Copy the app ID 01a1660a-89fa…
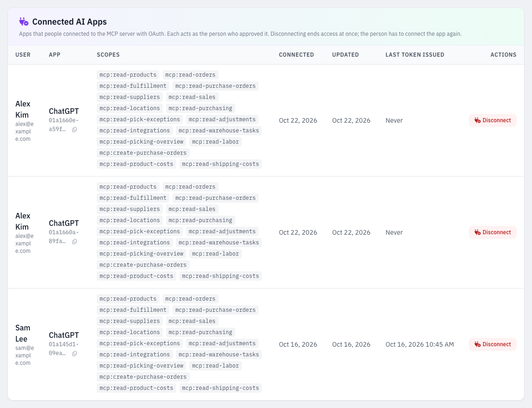This screenshot has height=408, width=532. pyautogui.click(x=75, y=242)
